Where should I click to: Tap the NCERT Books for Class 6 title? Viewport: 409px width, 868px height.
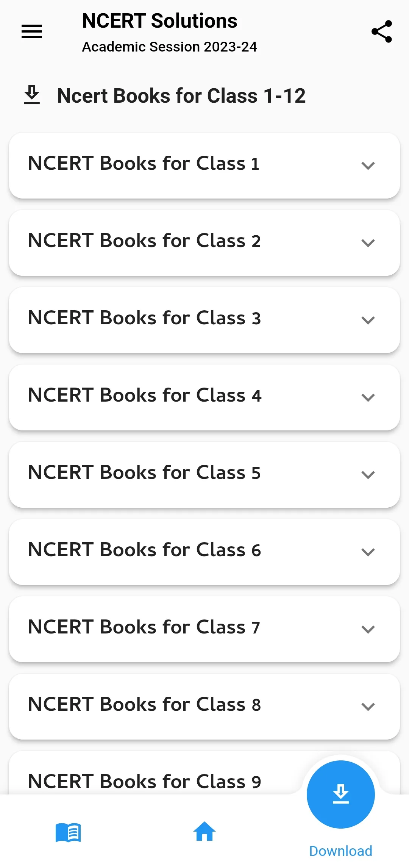tap(144, 550)
